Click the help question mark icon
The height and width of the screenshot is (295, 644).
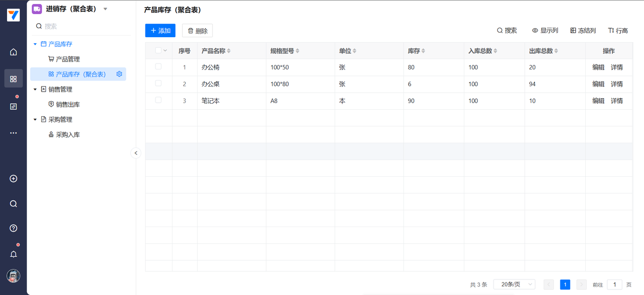[14, 228]
